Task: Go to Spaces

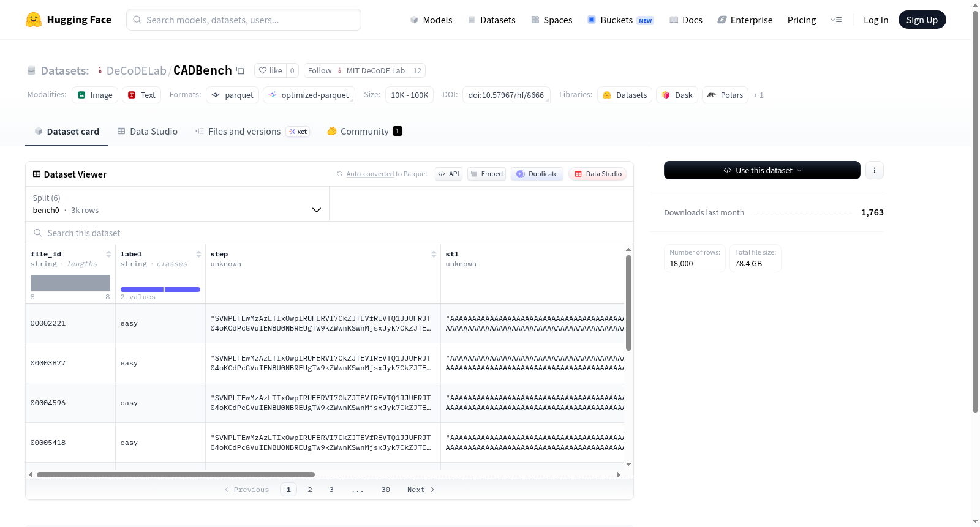Action: click(x=551, y=20)
